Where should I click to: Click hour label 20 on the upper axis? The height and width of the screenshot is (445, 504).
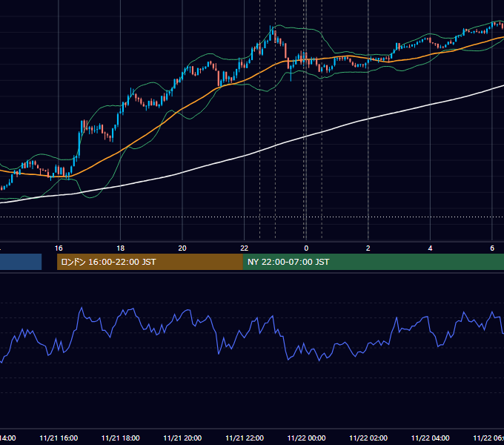coord(182,248)
